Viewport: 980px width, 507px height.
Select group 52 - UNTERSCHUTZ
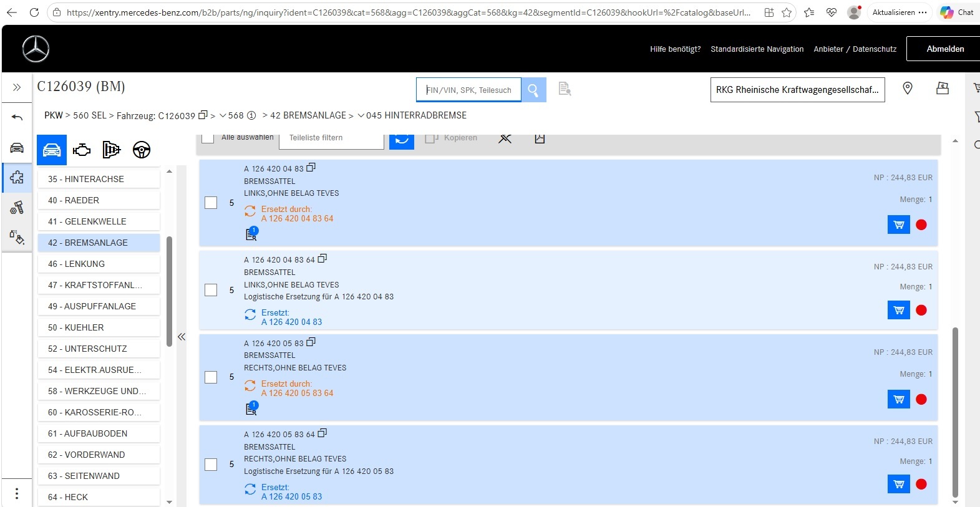[x=99, y=349]
